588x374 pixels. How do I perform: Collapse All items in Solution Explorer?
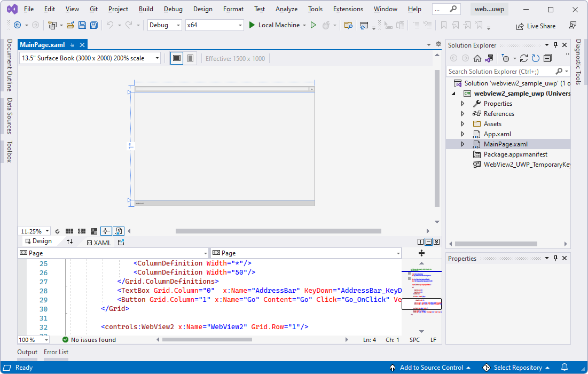pyautogui.click(x=547, y=58)
